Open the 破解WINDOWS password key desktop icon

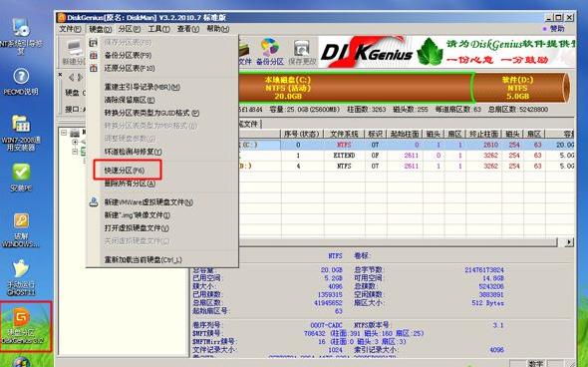pos(21,230)
